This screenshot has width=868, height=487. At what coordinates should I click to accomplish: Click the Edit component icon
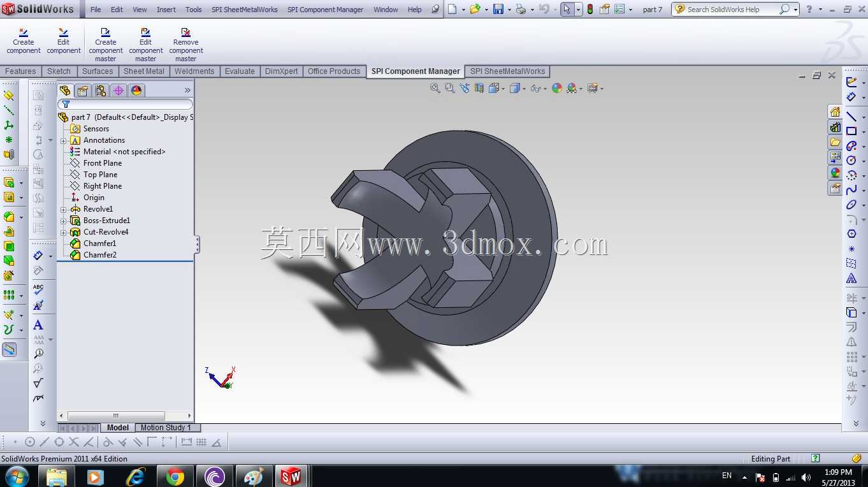pyautogui.click(x=64, y=32)
